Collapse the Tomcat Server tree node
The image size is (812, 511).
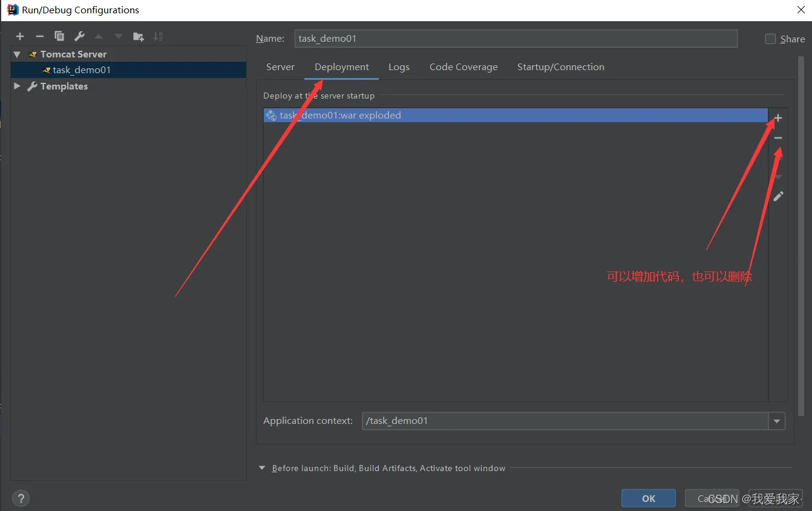tap(17, 54)
